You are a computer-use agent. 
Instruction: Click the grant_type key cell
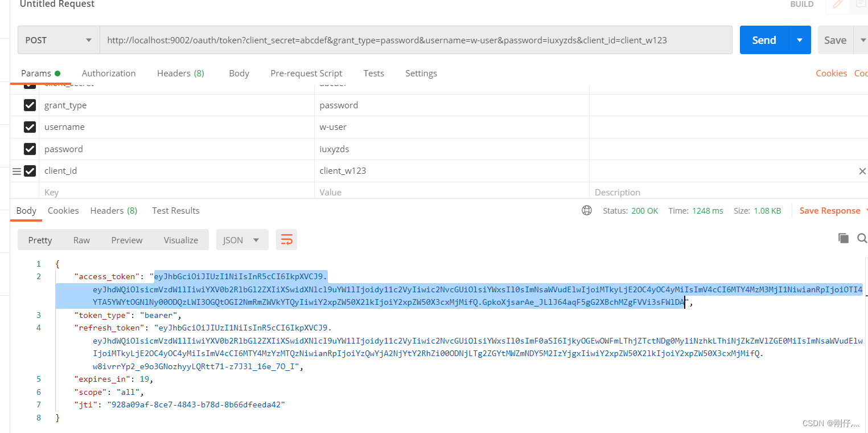click(176, 105)
